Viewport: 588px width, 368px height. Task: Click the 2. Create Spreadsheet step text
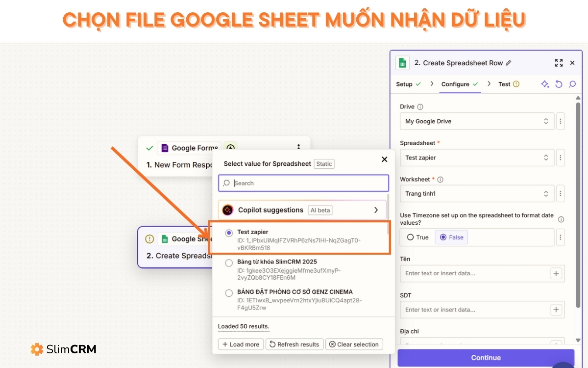point(179,256)
